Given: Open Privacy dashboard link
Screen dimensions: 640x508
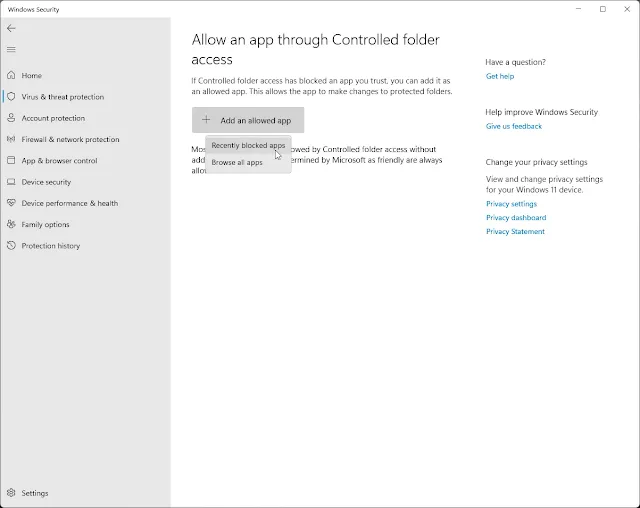Looking at the screenshot, I should pos(516,217).
